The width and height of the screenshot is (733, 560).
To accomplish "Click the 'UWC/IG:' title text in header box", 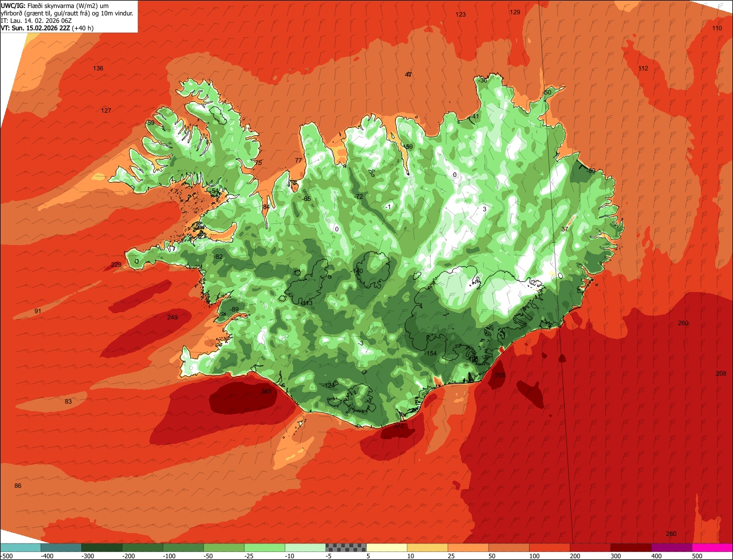I will [13, 5].
